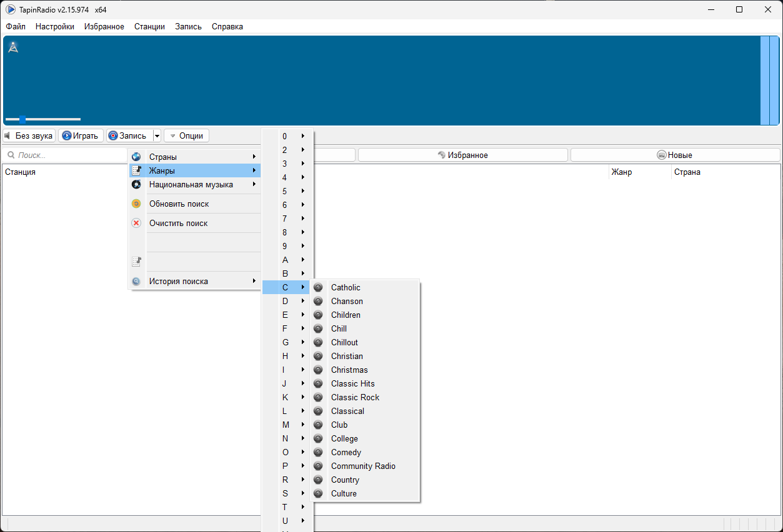Click the antenna icon in blue display
Image resolution: width=783 pixels, height=532 pixels.
click(x=12, y=47)
